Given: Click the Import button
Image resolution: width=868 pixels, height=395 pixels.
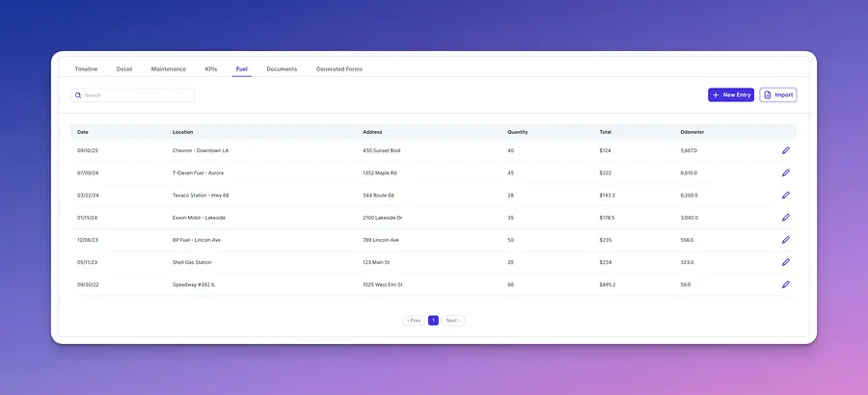Looking at the screenshot, I should [x=777, y=95].
